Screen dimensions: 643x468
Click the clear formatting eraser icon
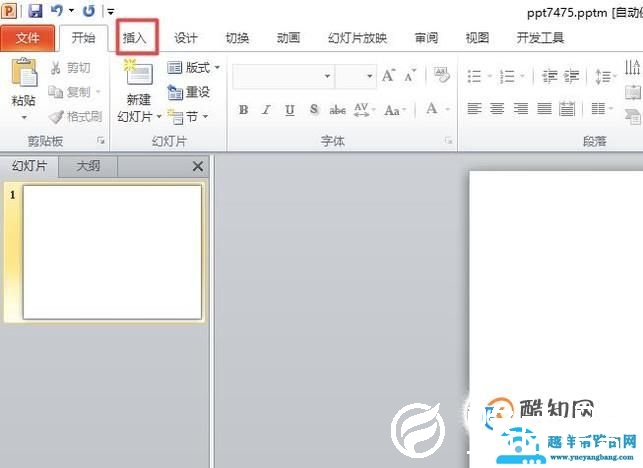[x=442, y=75]
